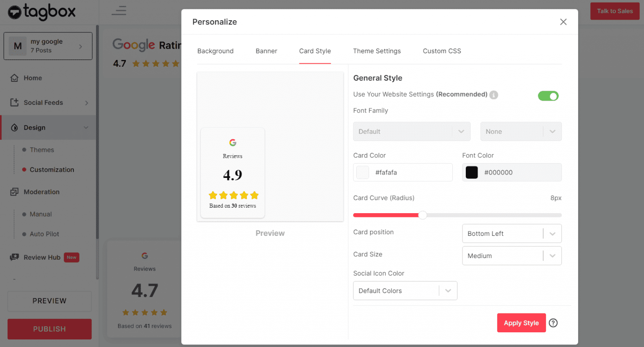Click the info icon next to Recommended
The height and width of the screenshot is (347, 644).
[493, 94]
